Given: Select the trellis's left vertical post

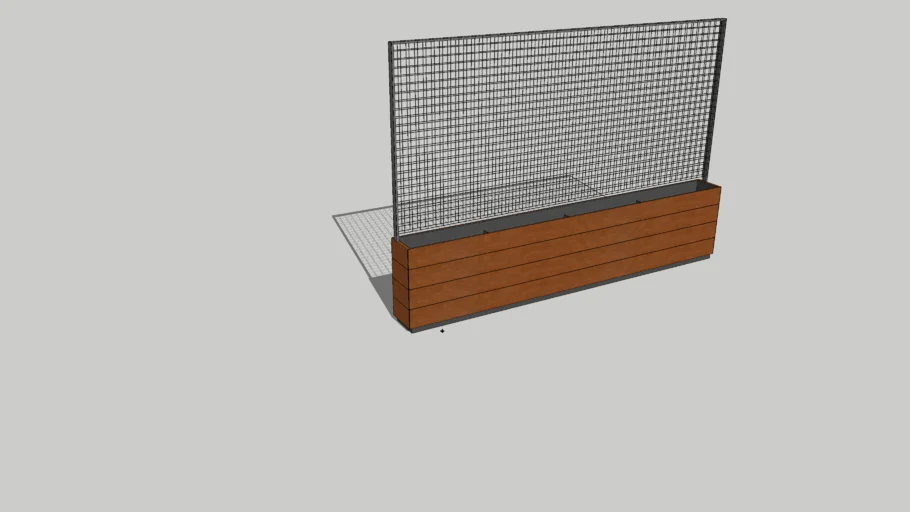Looking at the screenshot, I should click(x=393, y=140).
